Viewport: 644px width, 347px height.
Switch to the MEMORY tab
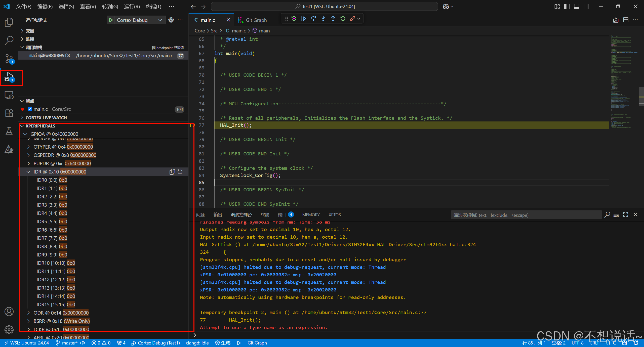click(x=311, y=214)
